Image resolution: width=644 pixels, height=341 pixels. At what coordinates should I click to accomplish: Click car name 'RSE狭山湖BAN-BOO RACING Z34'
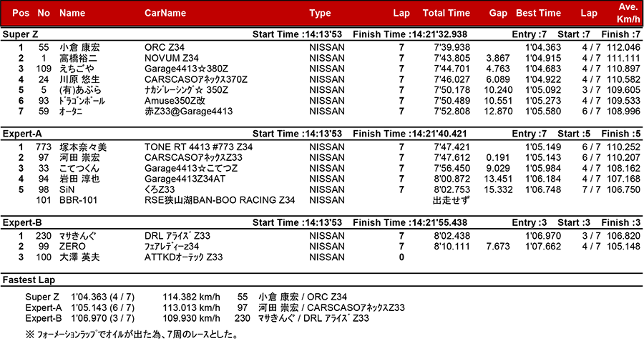pos(220,200)
